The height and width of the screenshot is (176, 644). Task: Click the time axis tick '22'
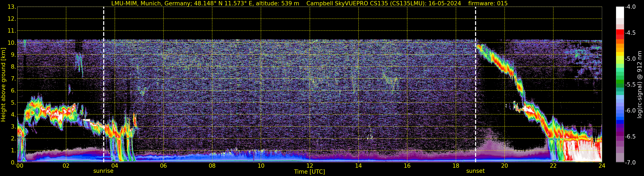pos(553,166)
